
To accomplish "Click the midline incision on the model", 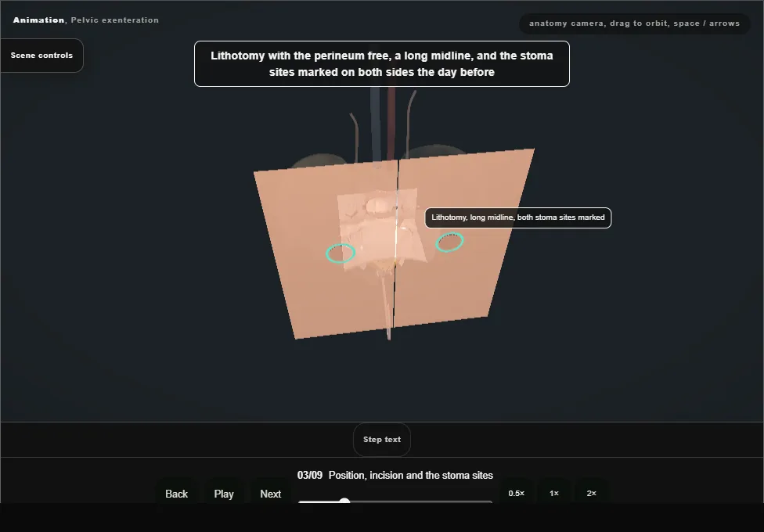I will tap(395, 243).
